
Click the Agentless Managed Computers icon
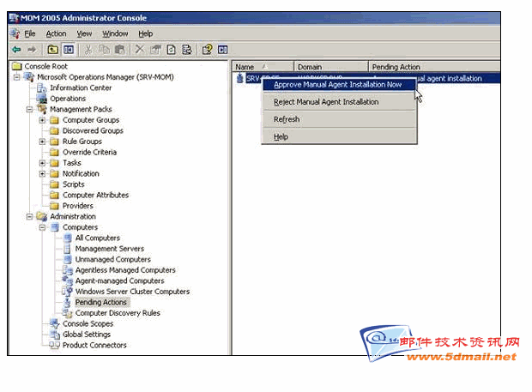click(68, 270)
